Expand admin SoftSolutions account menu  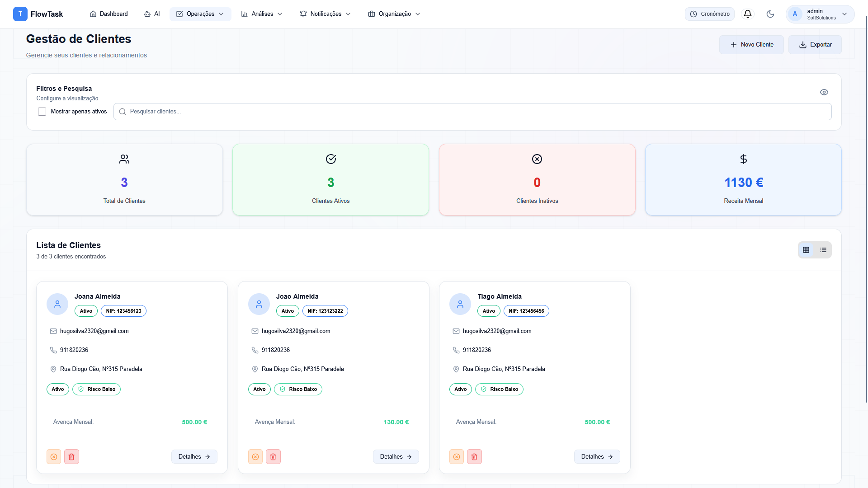point(820,14)
